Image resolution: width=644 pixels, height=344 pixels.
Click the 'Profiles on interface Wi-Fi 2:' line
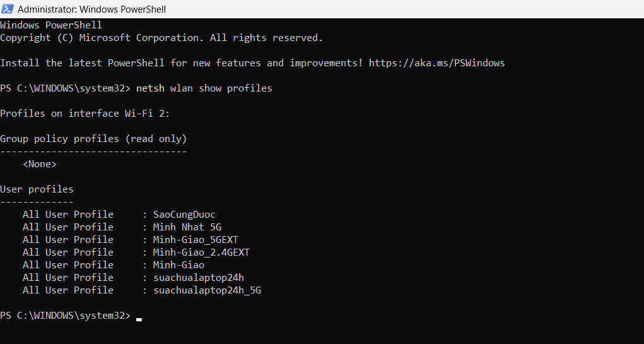85,114
